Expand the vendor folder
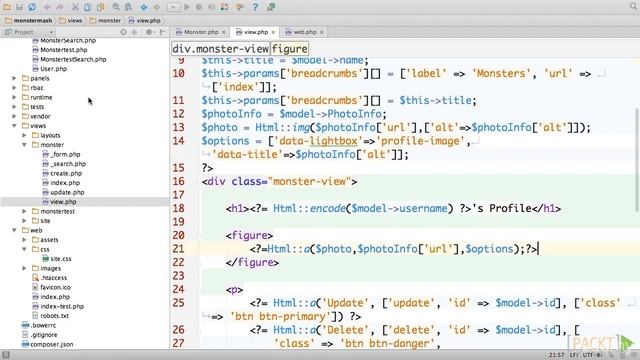This screenshot has height=360, width=640. click(x=14, y=116)
